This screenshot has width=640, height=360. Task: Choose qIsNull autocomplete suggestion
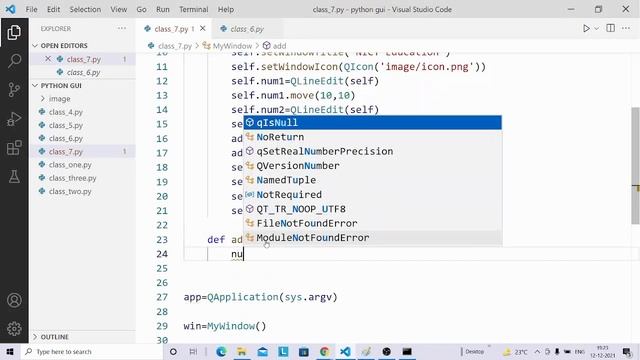pos(373,122)
